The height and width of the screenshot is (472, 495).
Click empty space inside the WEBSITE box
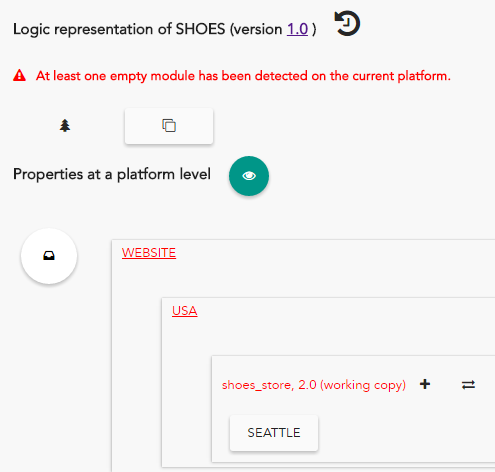[x=300, y=275]
